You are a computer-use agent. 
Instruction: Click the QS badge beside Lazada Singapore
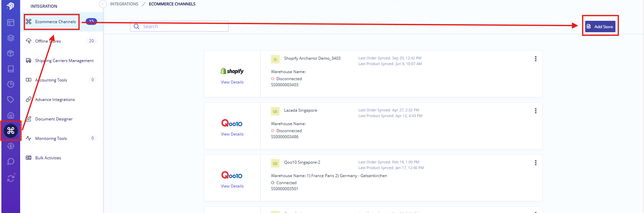pos(275,111)
